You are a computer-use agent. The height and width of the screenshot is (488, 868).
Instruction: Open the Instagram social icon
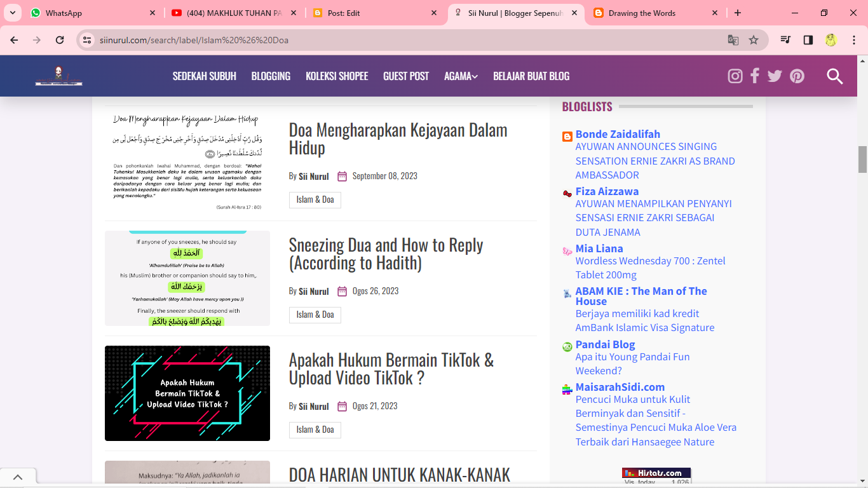735,76
